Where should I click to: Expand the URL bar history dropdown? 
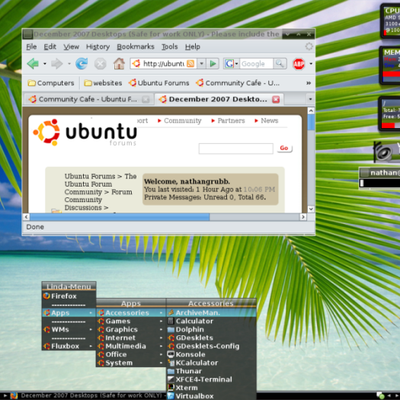tap(201, 63)
